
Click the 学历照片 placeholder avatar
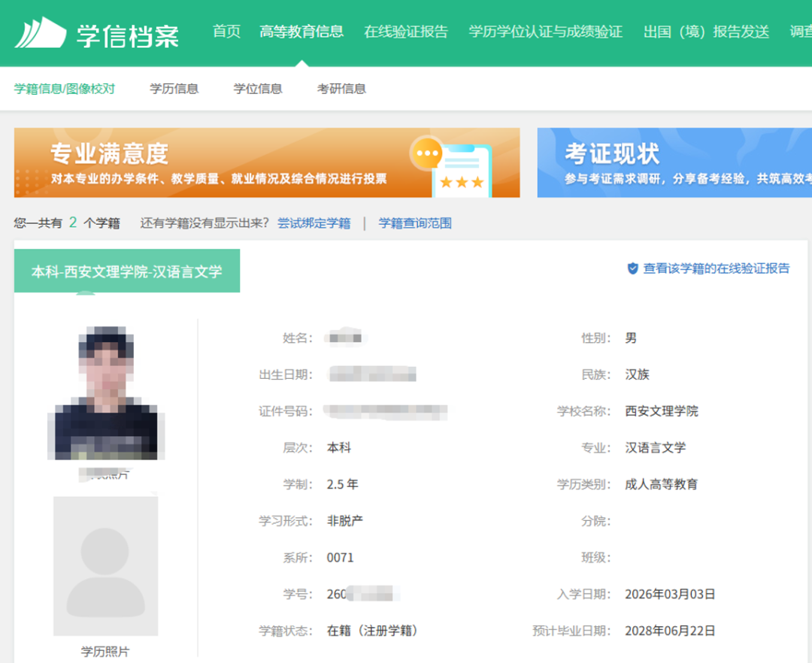[x=106, y=566]
